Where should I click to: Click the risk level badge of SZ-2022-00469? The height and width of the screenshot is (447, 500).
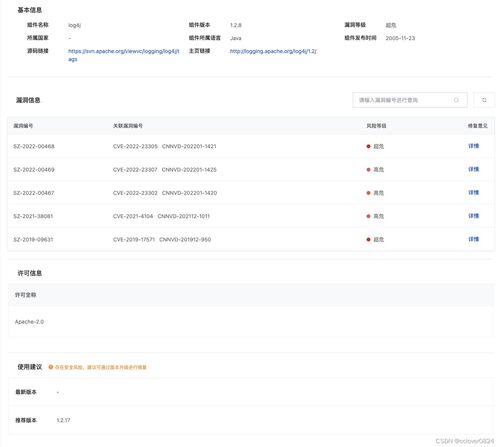tap(375, 170)
